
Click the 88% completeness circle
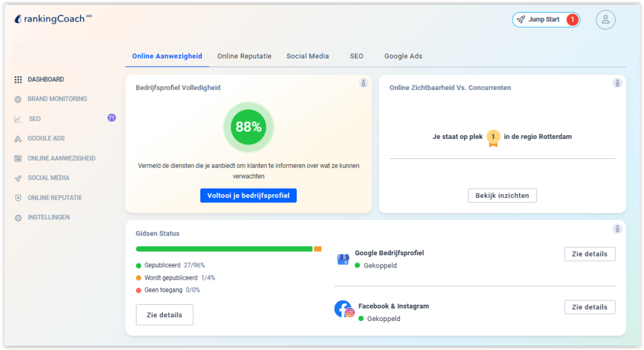point(248,127)
